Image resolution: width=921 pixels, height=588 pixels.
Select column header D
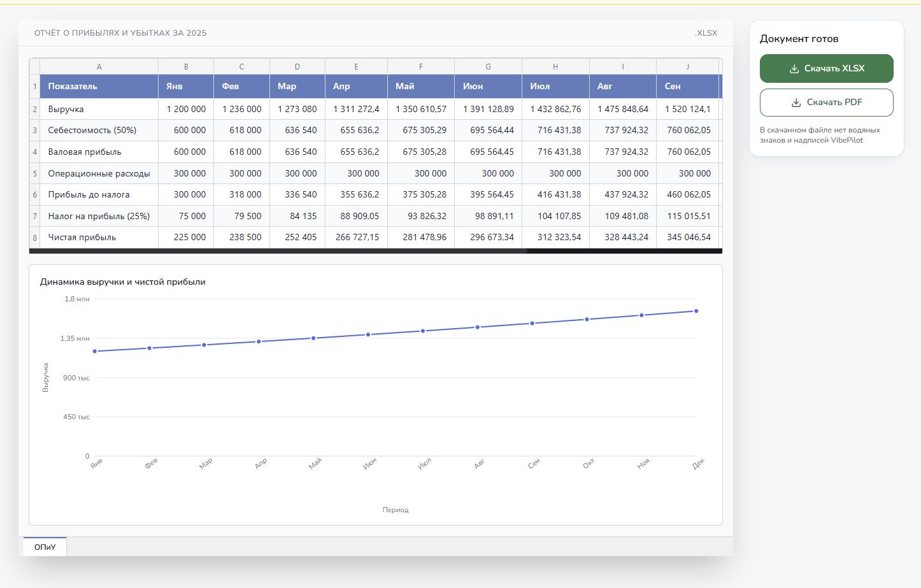(x=297, y=66)
